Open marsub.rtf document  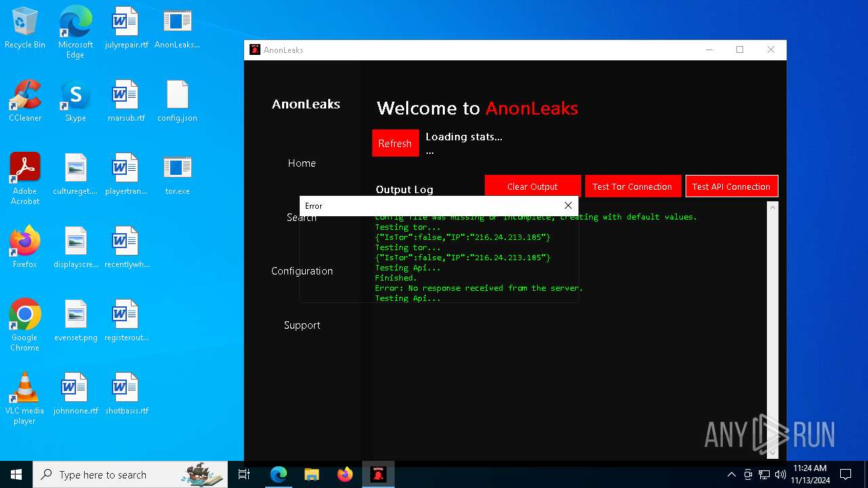click(x=126, y=101)
